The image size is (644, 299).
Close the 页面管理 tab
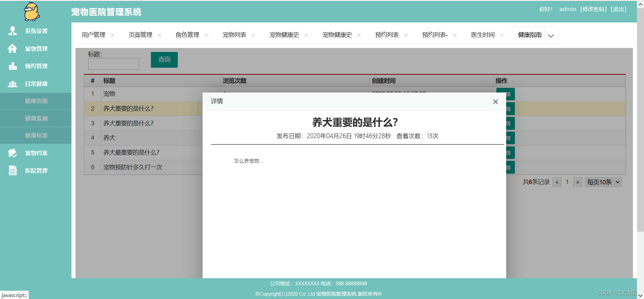159,35
